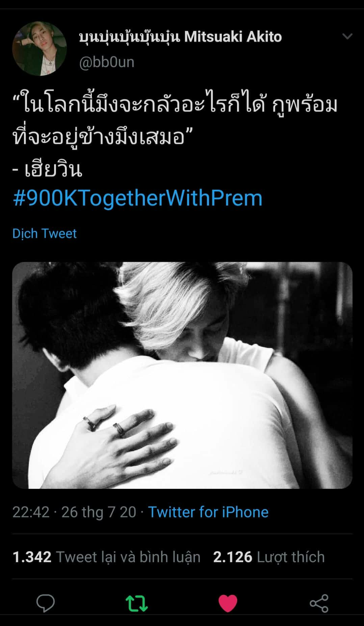The width and height of the screenshot is (364, 626).
Task: View the 1.342 retweets and comments list
Action: coord(106,557)
